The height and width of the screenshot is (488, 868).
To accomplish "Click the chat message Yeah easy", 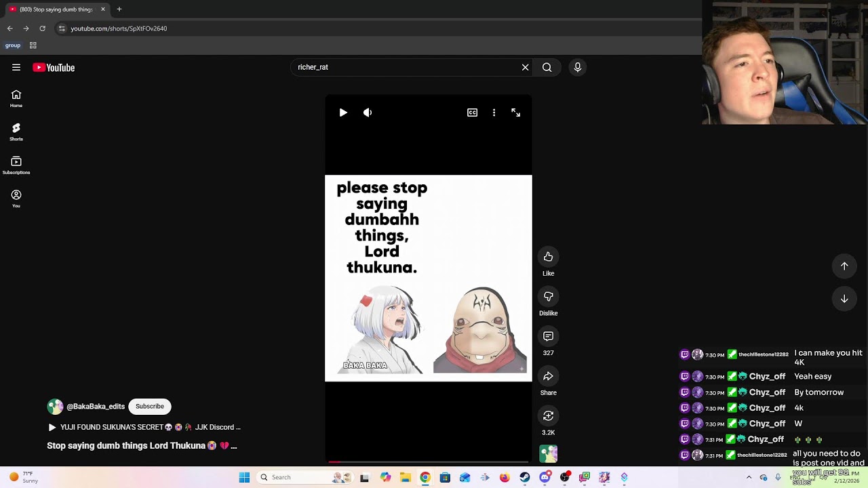I will pos(813,377).
